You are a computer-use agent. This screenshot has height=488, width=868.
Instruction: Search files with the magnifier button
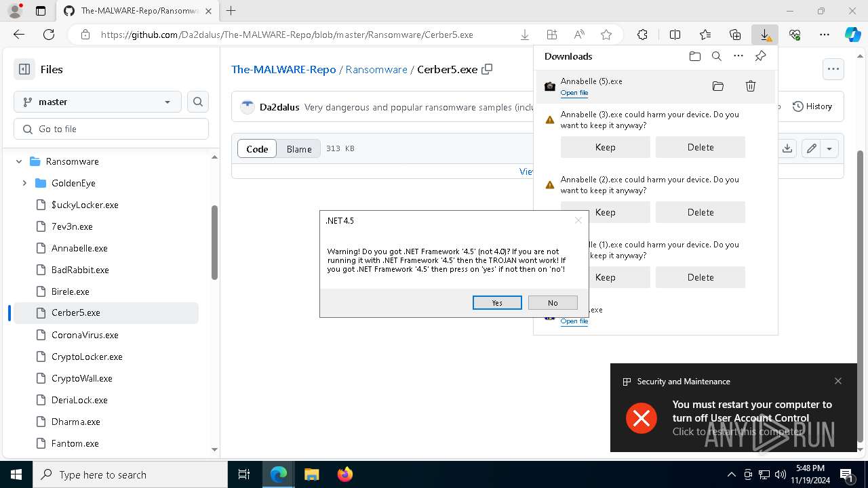click(x=198, y=102)
